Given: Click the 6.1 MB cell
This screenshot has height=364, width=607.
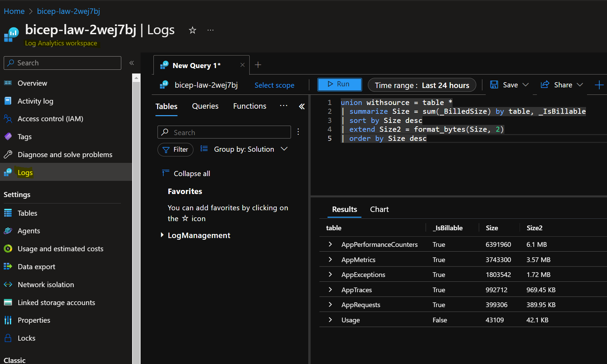Looking at the screenshot, I should tap(537, 244).
